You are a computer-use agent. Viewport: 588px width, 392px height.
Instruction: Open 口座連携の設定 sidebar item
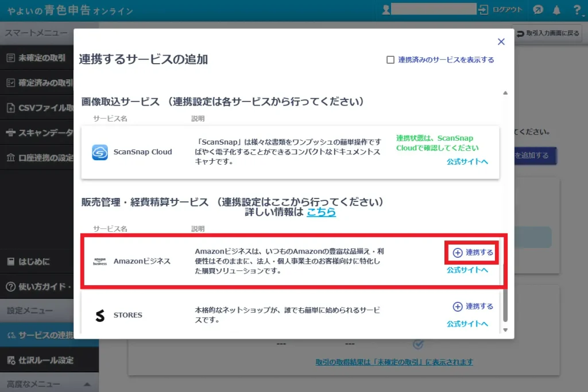pyautogui.click(x=37, y=158)
